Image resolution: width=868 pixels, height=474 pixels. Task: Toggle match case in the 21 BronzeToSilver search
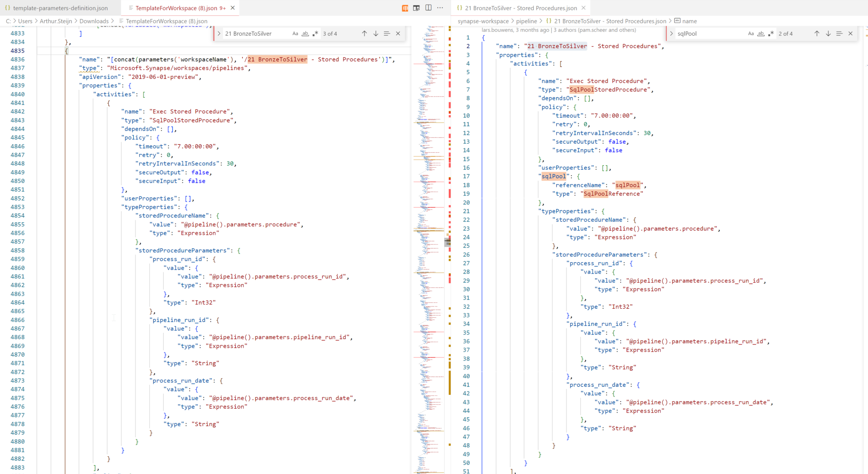pos(295,34)
